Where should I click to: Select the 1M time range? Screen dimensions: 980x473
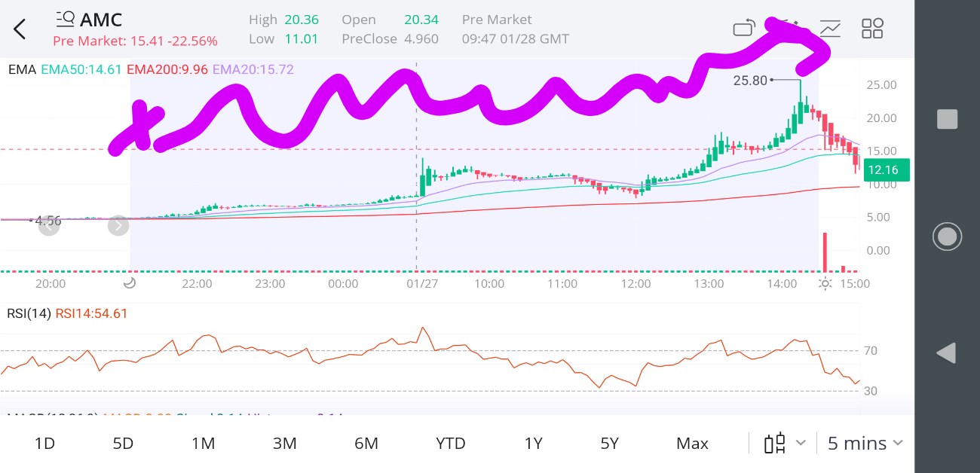[x=203, y=444]
